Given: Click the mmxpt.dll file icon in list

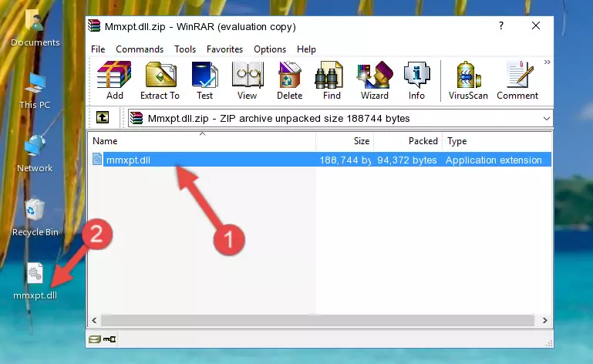Looking at the screenshot, I should click(97, 160).
